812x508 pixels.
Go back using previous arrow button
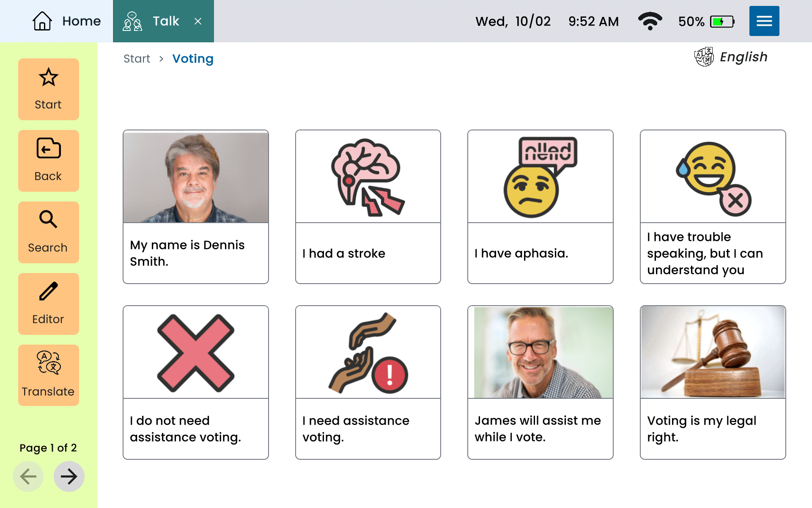(27, 476)
